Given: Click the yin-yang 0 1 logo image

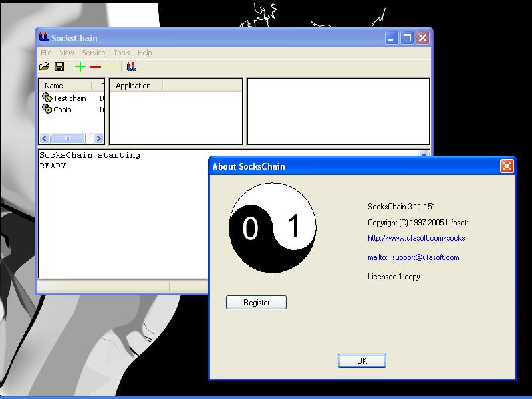Looking at the screenshot, I should 273,227.
